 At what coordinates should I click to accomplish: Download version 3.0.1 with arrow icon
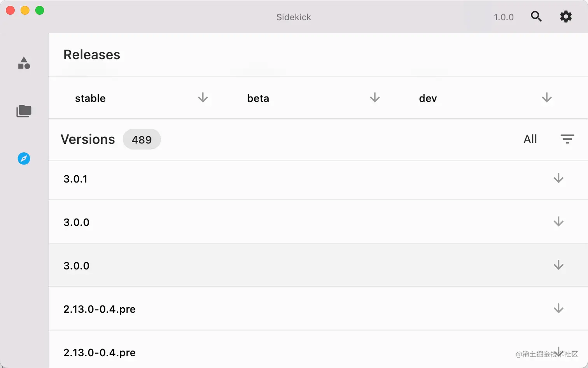(x=558, y=178)
